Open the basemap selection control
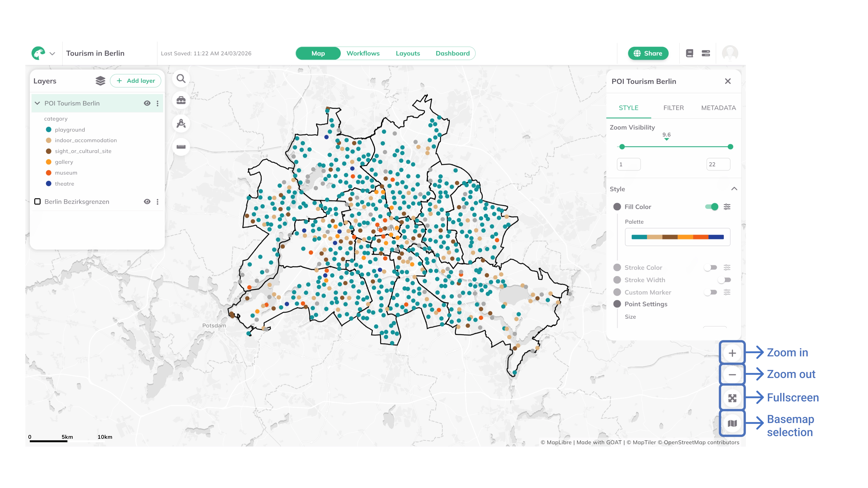 [x=732, y=423]
